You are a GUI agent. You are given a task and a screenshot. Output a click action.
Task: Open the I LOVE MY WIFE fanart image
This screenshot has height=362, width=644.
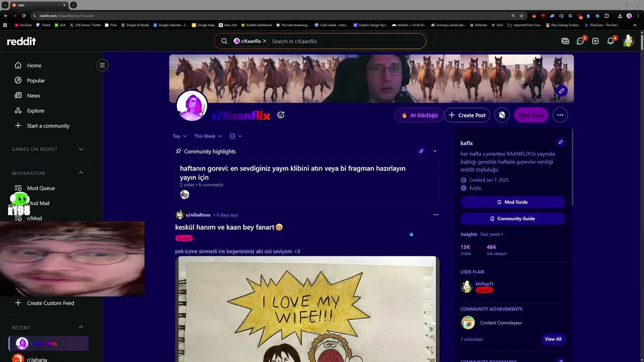pos(307,309)
